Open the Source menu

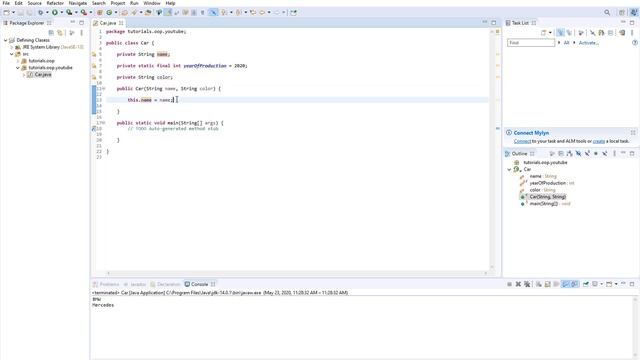(34, 3)
